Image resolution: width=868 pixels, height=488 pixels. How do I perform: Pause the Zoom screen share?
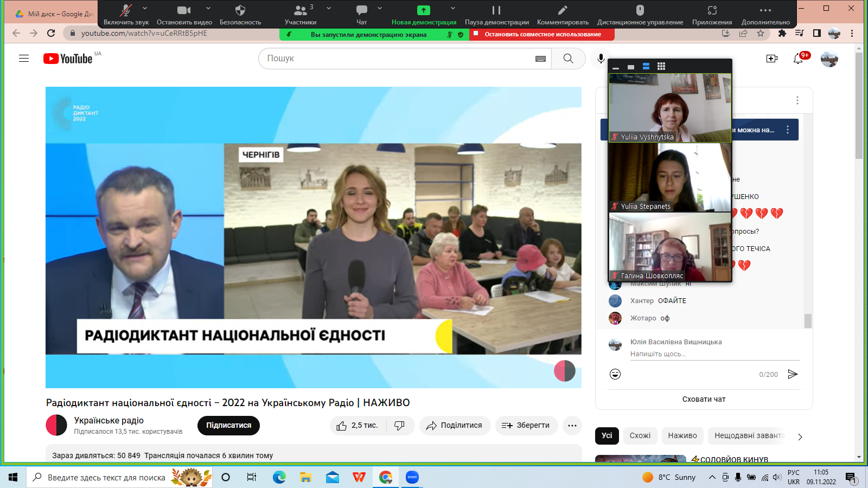(x=496, y=10)
